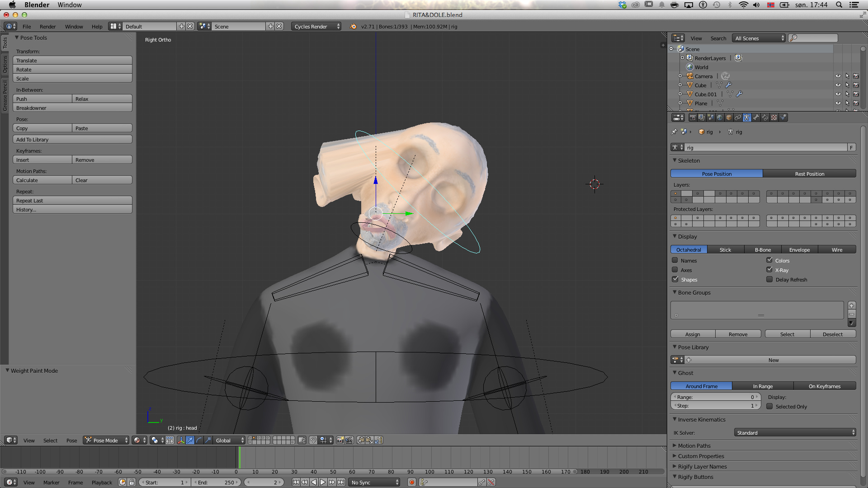The width and height of the screenshot is (868, 488).
Task: Select the Rest Position button
Action: (809, 174)
